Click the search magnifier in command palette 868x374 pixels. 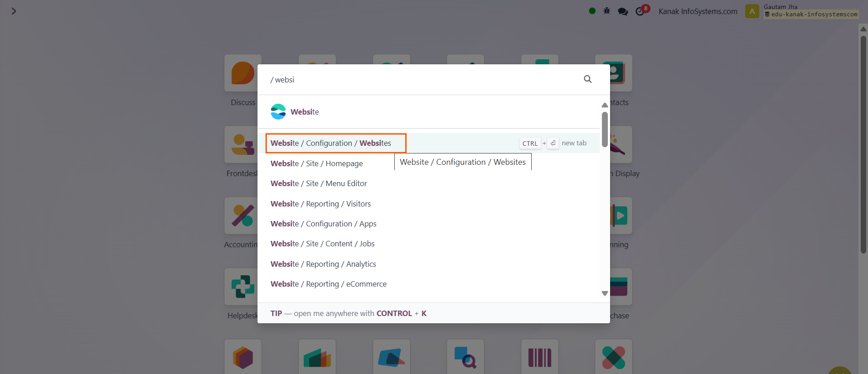click(587, 79)
